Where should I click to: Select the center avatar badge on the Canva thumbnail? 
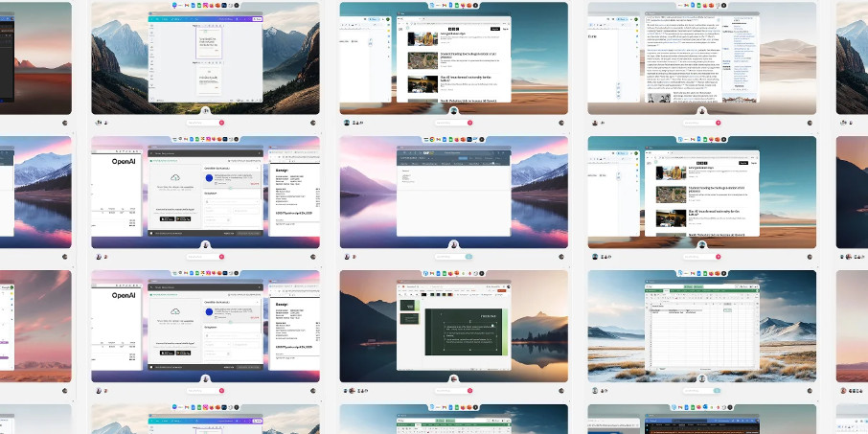pos(205,110)
